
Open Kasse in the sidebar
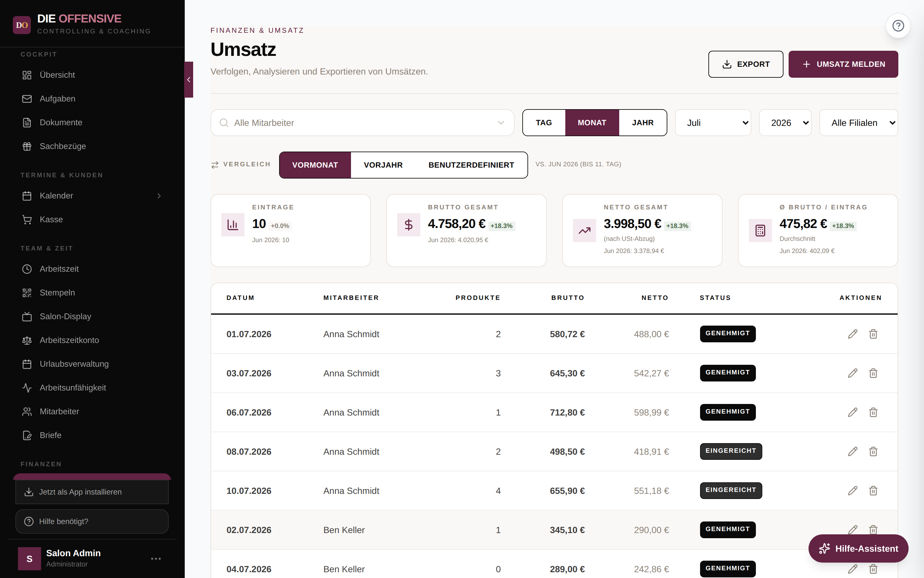tap(92, 219)
